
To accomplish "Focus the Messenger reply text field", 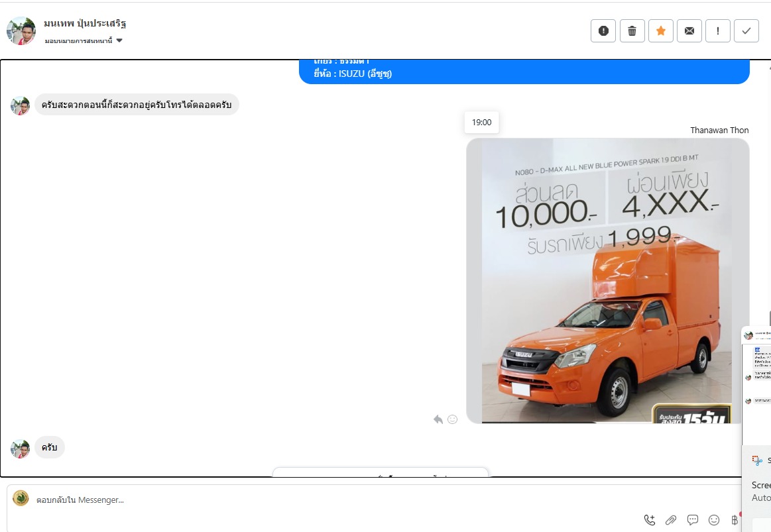I will (331, 500).
